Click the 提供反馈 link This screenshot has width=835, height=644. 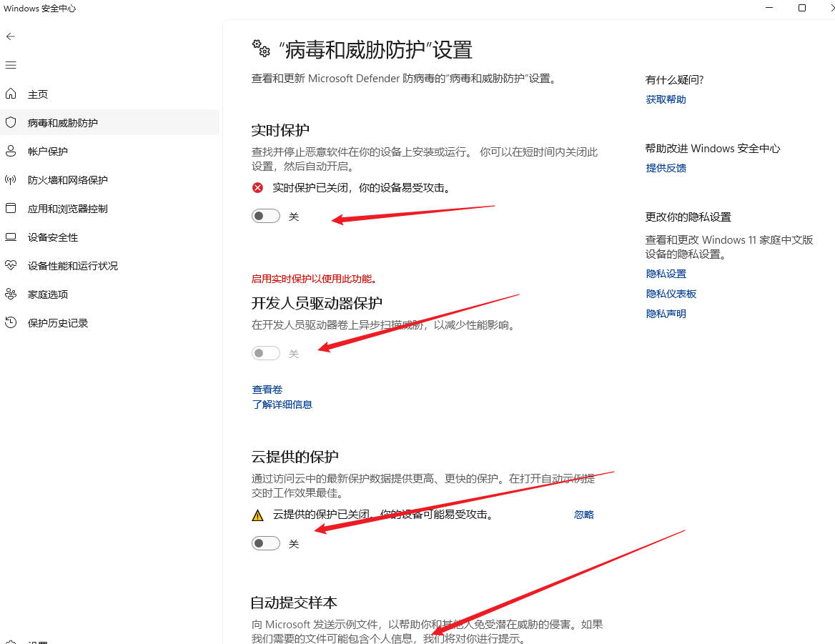666,168
